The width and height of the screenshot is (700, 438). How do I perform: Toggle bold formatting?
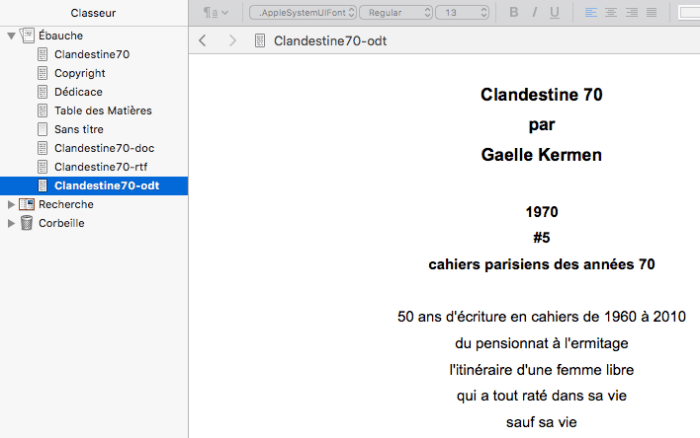(514, 13)
